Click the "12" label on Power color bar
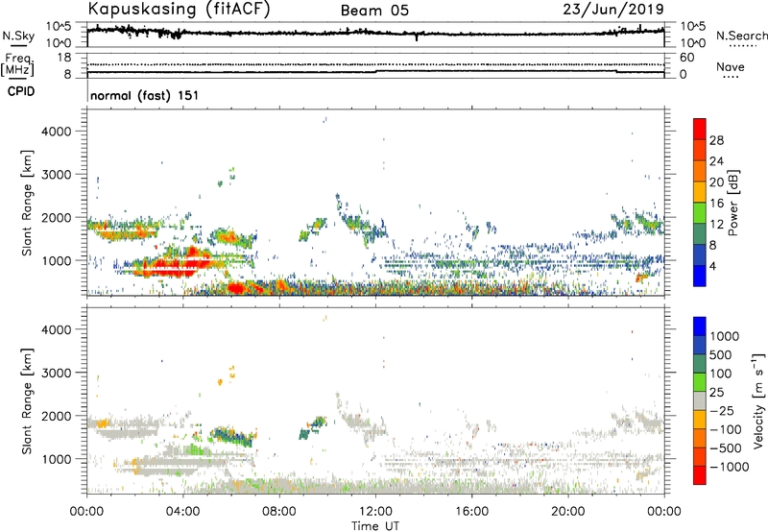The image size is (768, 532). pos(716,225)
